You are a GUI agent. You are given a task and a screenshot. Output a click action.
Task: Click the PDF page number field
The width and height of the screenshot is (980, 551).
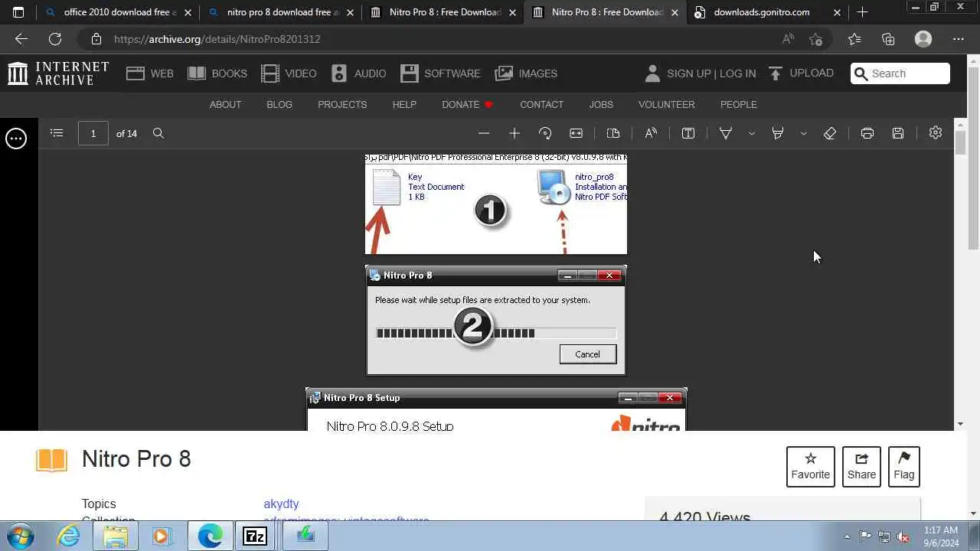(93, 133)
